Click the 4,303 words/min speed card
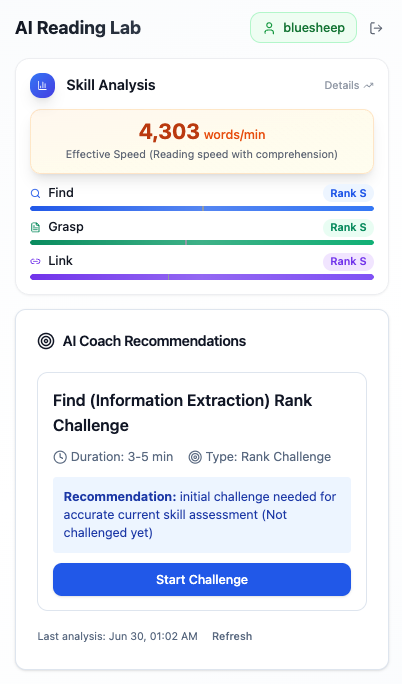 point(202,142)
